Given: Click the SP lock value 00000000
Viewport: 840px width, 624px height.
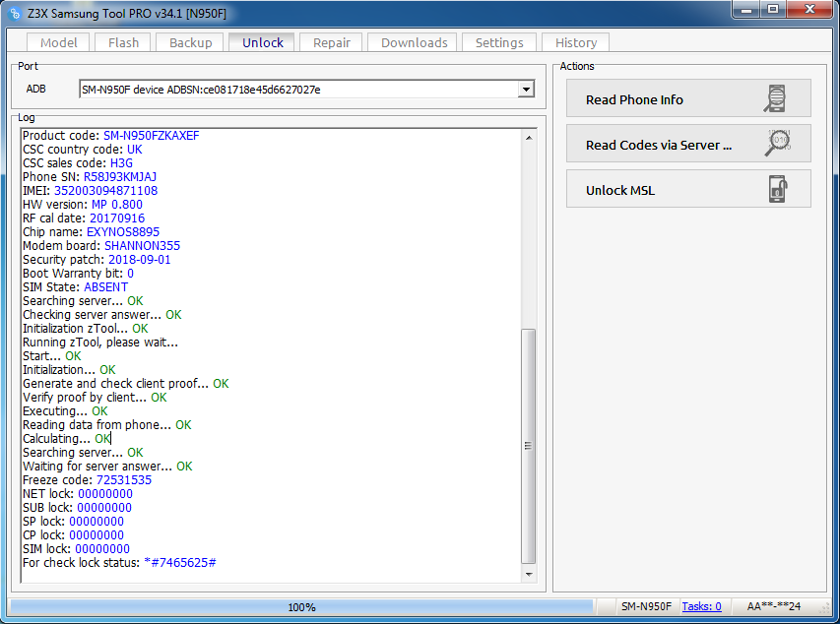Looking at the screenshot, I should pos(97,522).
